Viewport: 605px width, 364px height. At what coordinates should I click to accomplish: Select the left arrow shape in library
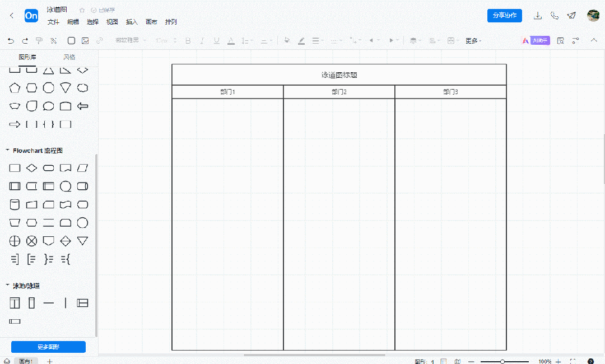[82, 106]
